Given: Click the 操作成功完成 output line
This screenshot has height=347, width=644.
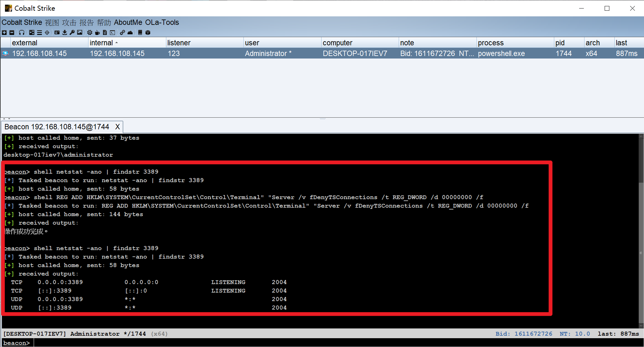Looking at the screenshot, I should pos(26,232).
